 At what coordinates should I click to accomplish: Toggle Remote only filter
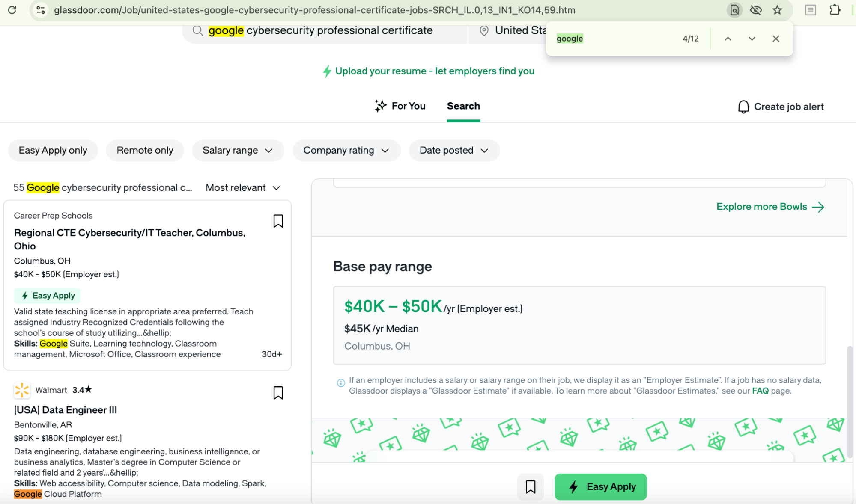(145, 151)
